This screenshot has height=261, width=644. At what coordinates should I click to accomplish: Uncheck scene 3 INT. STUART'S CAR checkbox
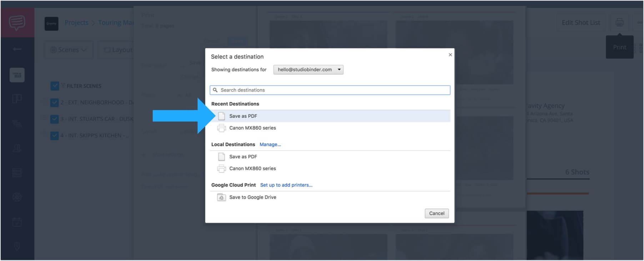pyautogui.click(x=55, y=119)
